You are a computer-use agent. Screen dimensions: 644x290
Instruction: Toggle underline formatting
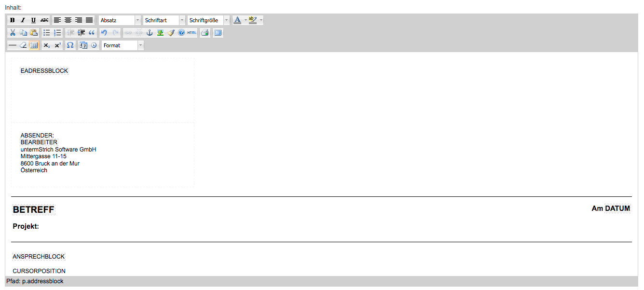33,20
